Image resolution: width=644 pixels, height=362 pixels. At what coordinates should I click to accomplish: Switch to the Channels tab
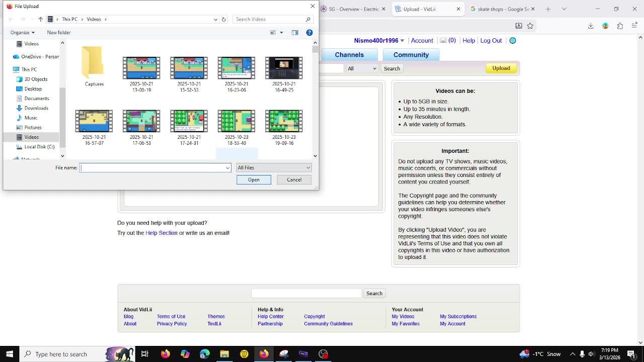350,54
